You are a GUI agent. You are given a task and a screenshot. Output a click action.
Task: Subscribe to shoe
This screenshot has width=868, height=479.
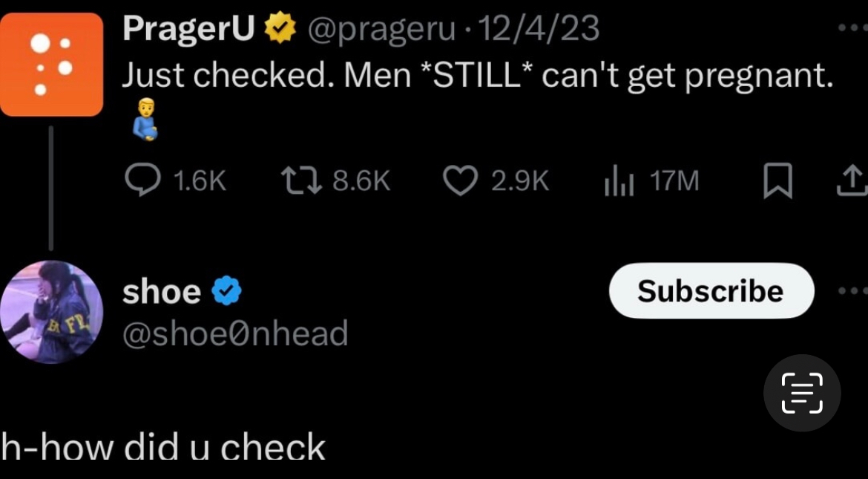(711, 291)
